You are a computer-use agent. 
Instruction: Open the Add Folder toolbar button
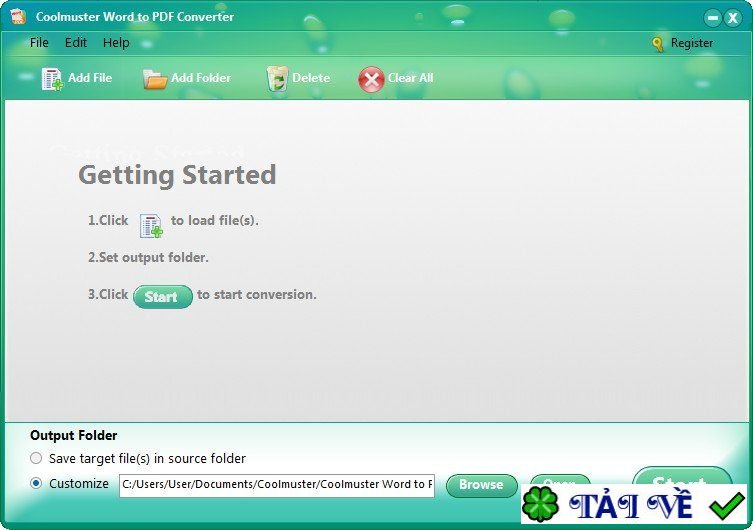point(186,78)
